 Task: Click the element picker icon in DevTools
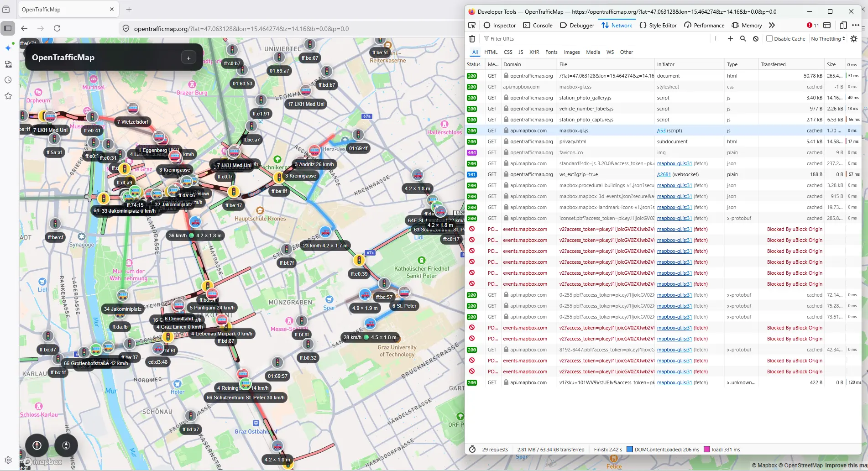tap(472, 26)
